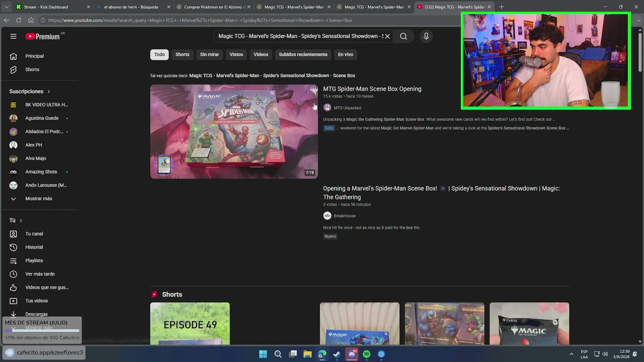This screenshot has height=362, width=644.
Task: Open Shorts icon in the sidebar
Action: tap(14, 69)
